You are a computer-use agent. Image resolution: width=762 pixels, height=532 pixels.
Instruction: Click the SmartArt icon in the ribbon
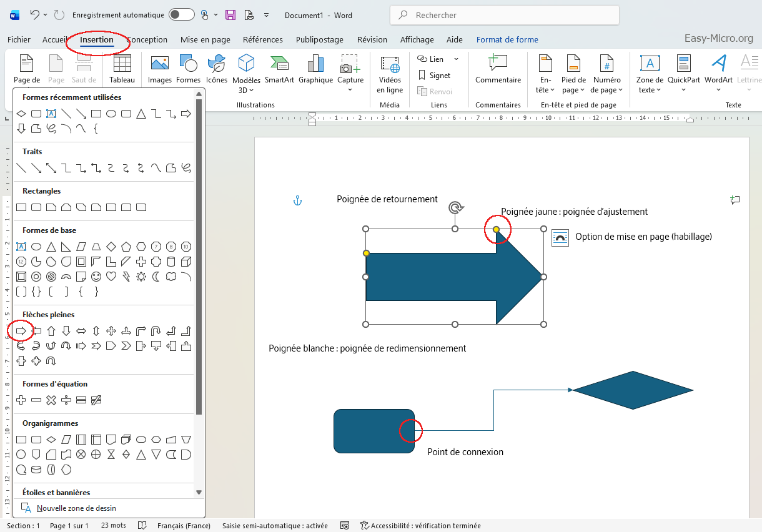pyautogui.click(x=279, y=69)
